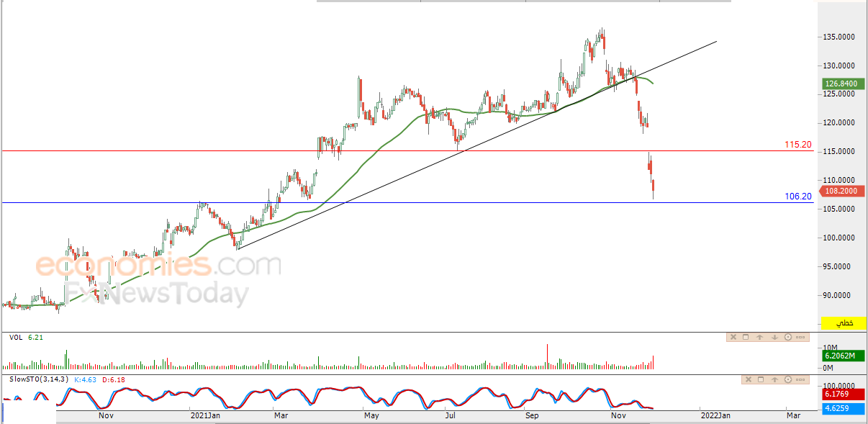
Task: Click the 2022Jan date axis label
Action: [x=716, y=415]
